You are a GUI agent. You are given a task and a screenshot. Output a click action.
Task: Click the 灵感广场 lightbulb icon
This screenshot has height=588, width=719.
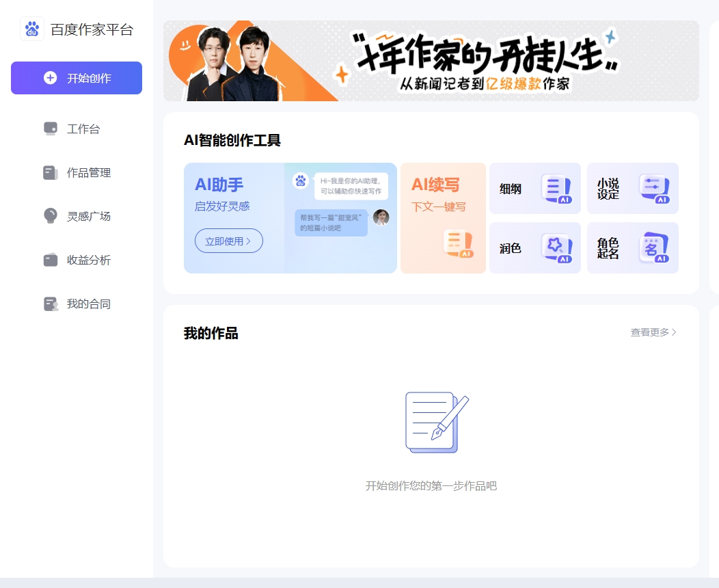click(51, 216)
